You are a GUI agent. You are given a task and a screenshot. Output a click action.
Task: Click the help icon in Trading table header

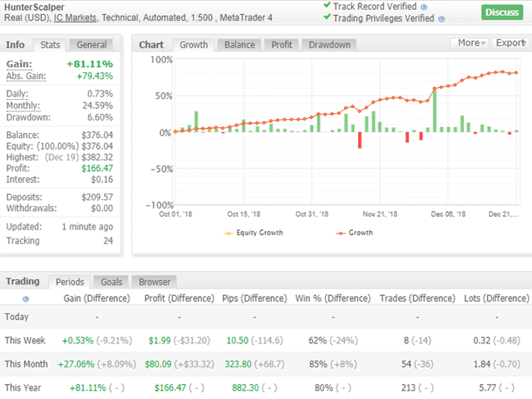click(26, 299)
